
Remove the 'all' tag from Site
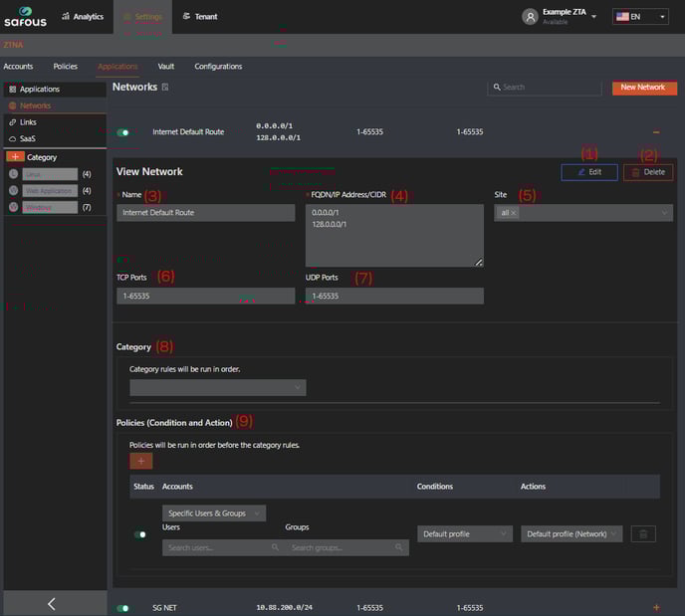[514, 213]
